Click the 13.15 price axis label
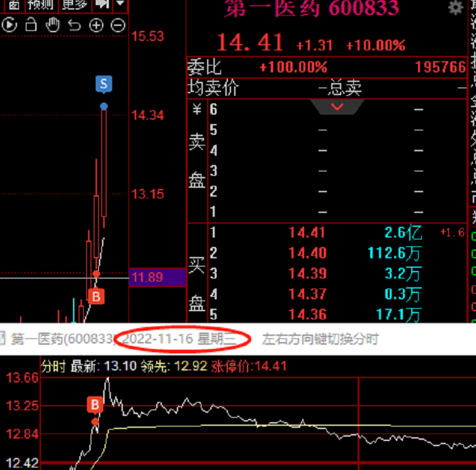Viewport: 476px width, 470px height. click(147, 194)
